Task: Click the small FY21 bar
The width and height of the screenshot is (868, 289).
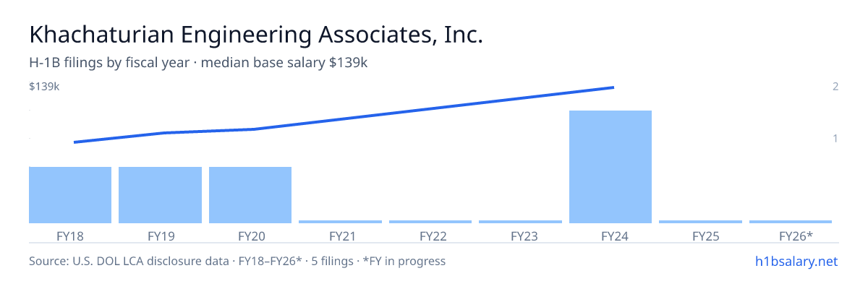Action: [340, 222]
